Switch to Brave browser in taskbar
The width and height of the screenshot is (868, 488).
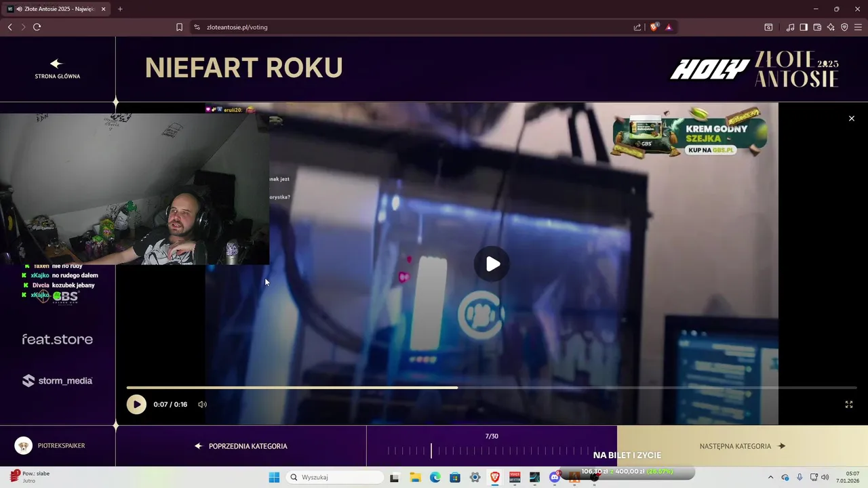pyautogui.click(x=495, y=477)
